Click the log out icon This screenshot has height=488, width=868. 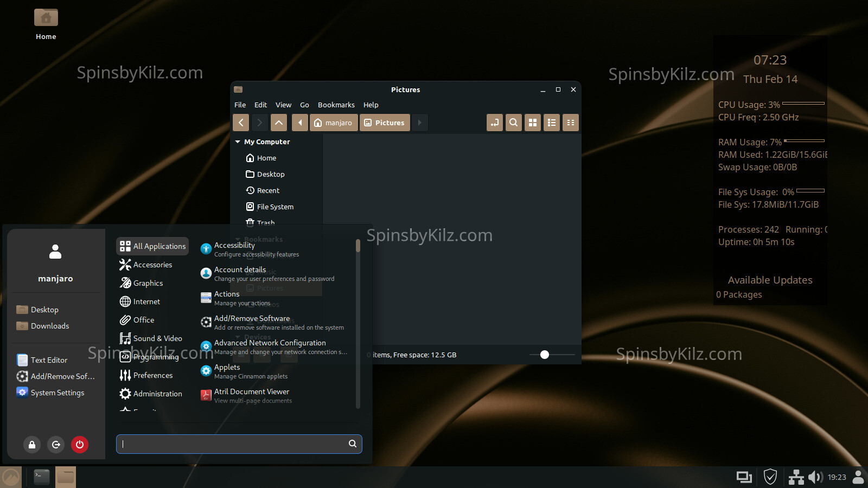pyautogui.click(x=56, y=445)
